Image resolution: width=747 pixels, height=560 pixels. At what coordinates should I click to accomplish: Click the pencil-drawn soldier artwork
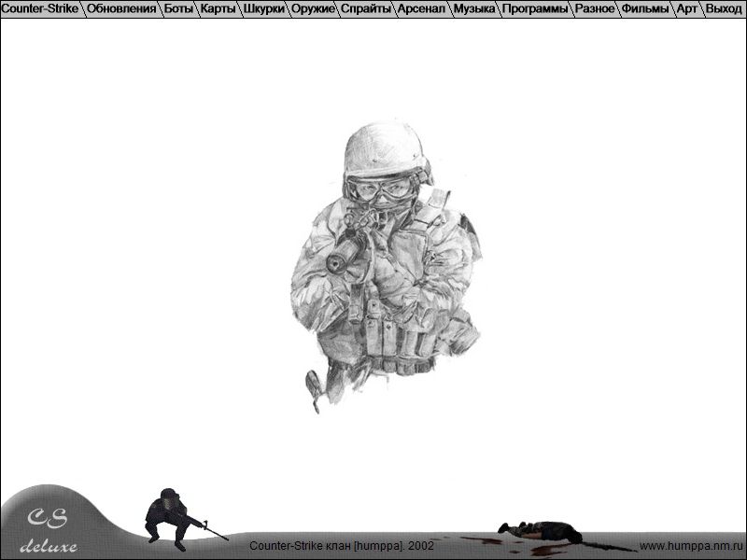click(386, 266)
